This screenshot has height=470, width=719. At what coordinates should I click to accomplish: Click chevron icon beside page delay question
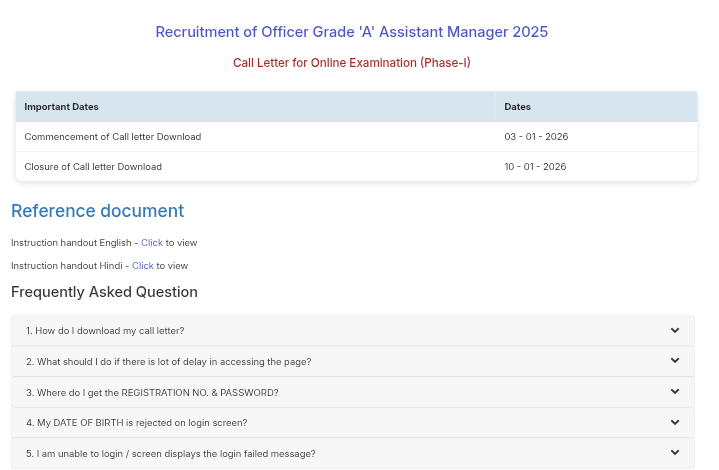675,361
